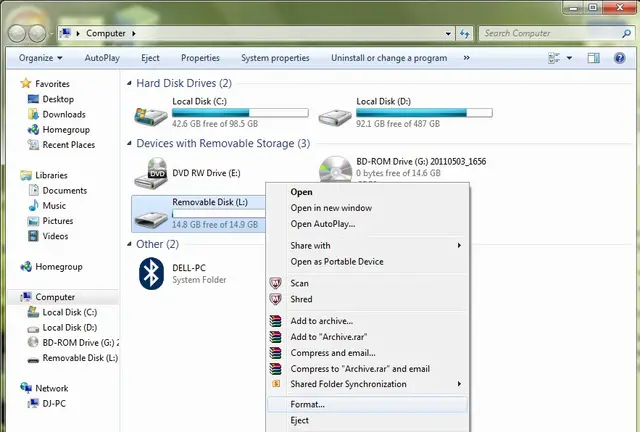Screen dimensions: 640x432
Task: Click System properties in toolbar
Action: (275, 58)
